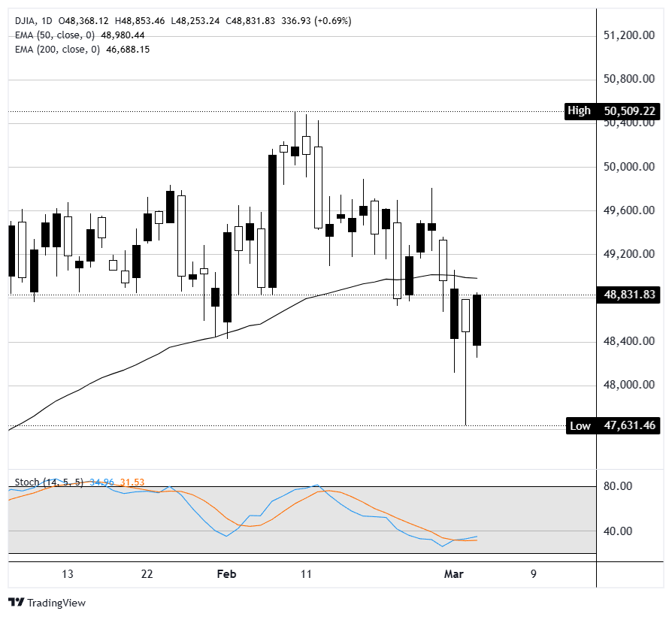Click the EMA 50 indicator legend
672x617 pixels.
pyautogui.click(x=54, y=35)
